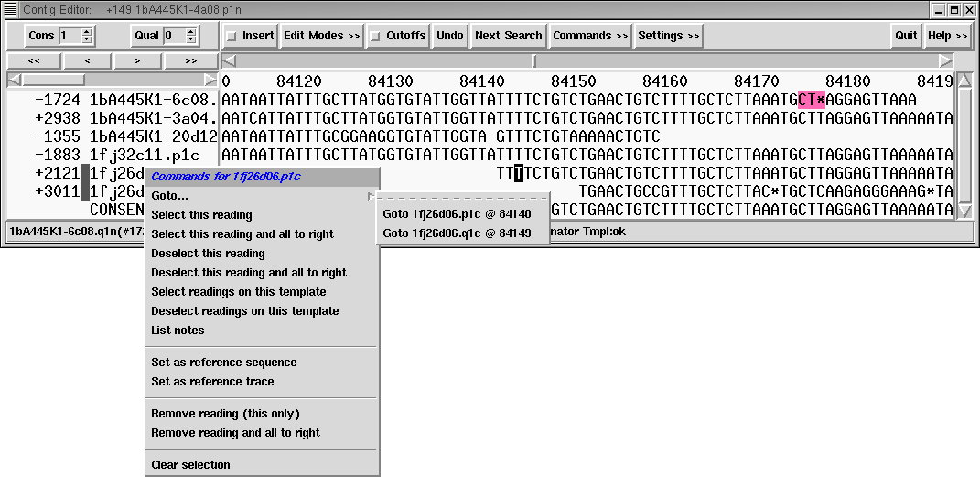Click the Next Search button

(508, 36)
